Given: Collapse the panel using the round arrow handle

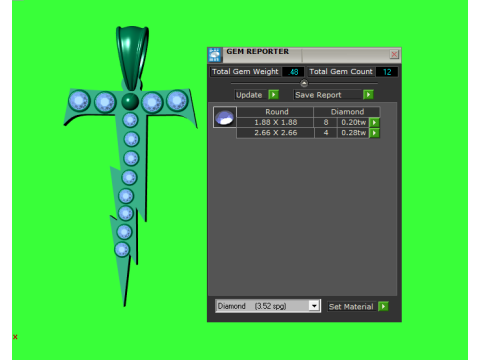Looking at the screenshot, I should coord(304,83).
